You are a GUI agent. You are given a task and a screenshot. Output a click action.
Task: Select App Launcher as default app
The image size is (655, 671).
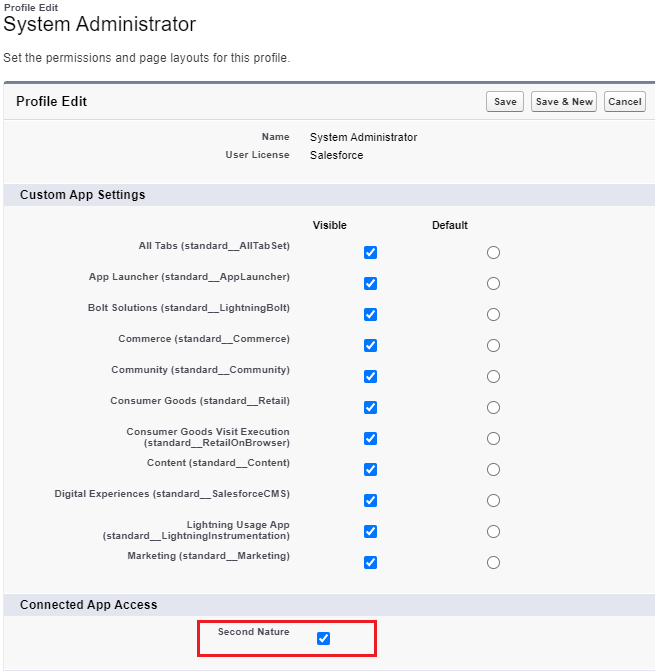coord(493,284)
